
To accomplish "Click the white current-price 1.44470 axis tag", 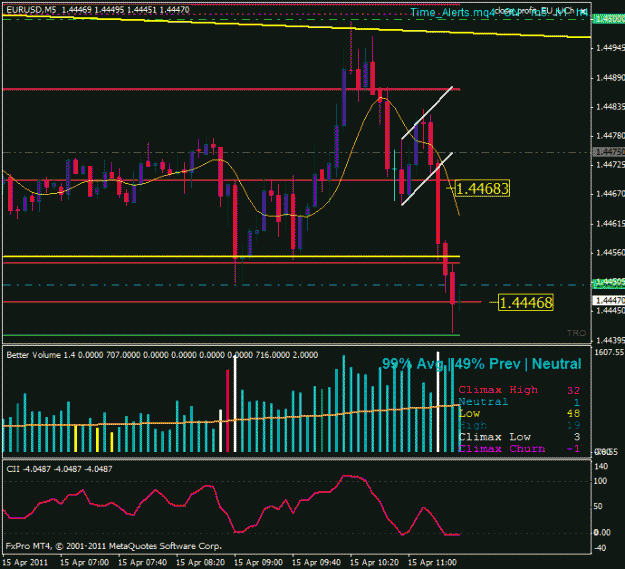I will tap(609, 300).
